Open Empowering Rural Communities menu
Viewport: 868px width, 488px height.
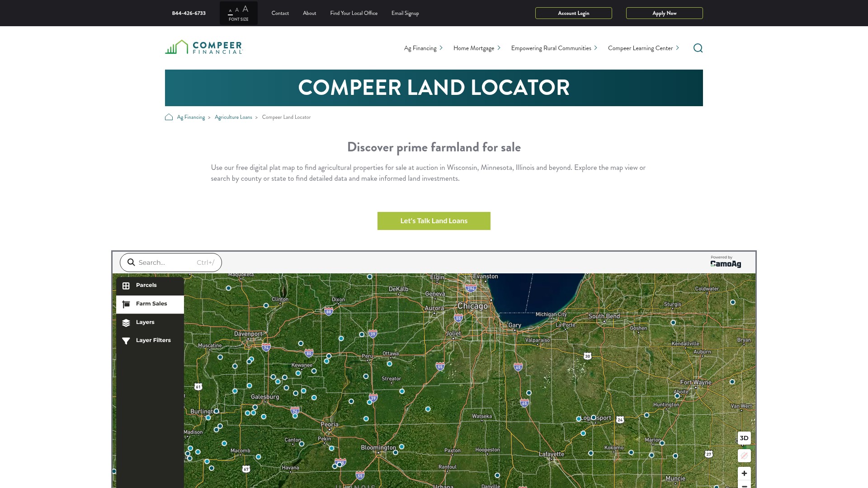551,48
